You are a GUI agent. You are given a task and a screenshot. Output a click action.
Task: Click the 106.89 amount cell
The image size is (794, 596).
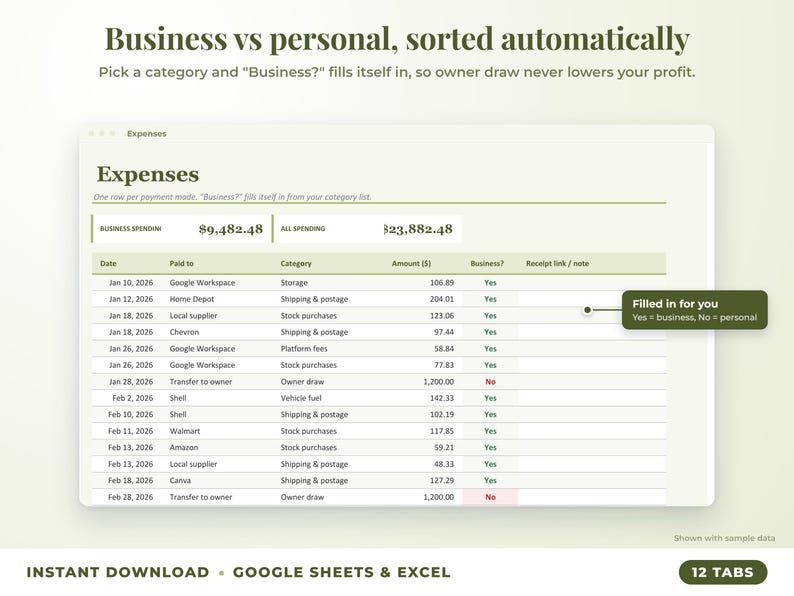pos(442,283)
